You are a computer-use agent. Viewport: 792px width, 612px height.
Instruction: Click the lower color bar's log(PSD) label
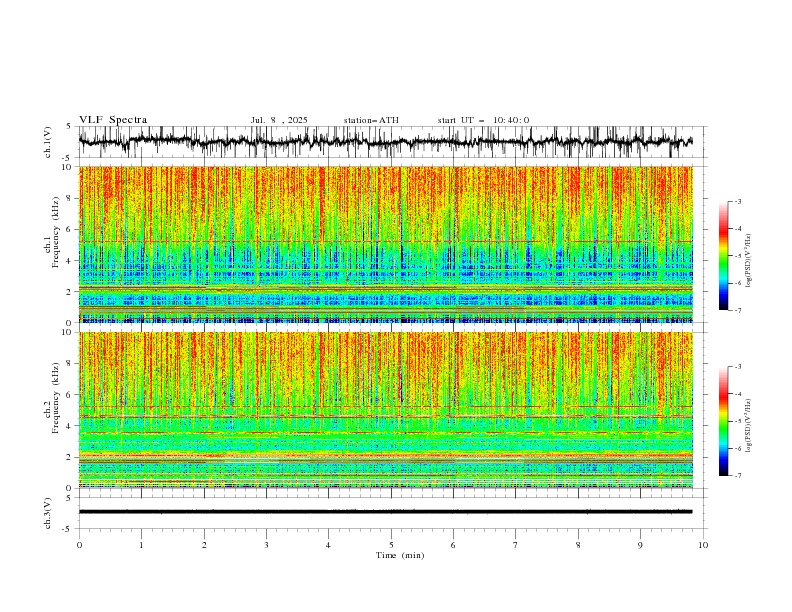(748, 426)
